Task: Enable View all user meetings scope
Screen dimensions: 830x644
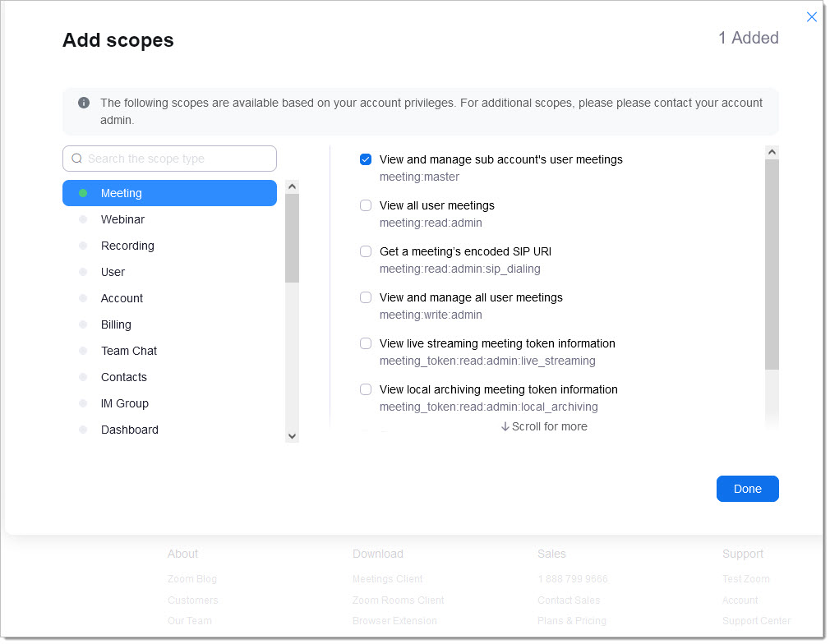Action: (366, 205)
